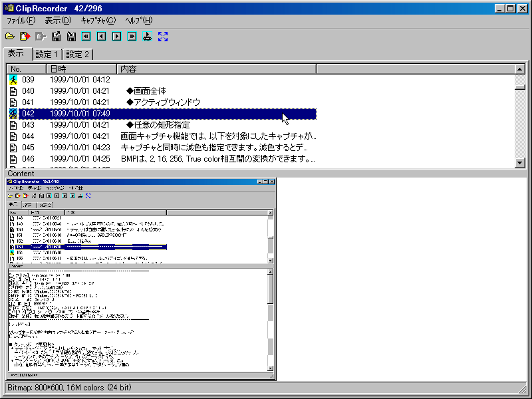Minimize the ClipRecorder window
Viewport: 532px width, 399px height.
499,9
